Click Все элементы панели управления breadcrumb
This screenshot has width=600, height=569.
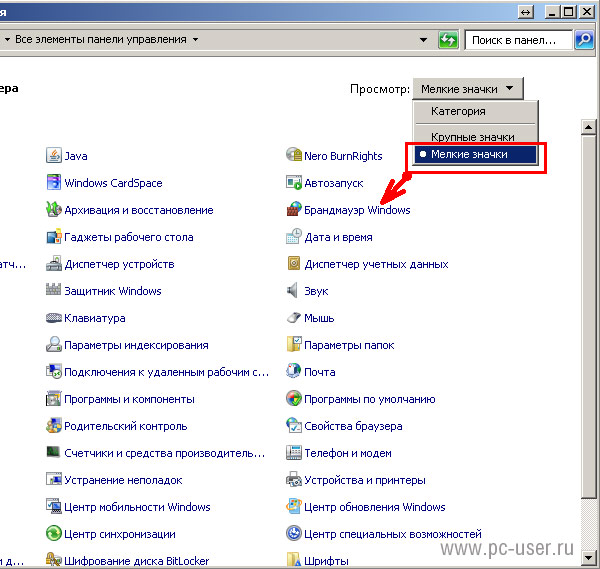101,39
